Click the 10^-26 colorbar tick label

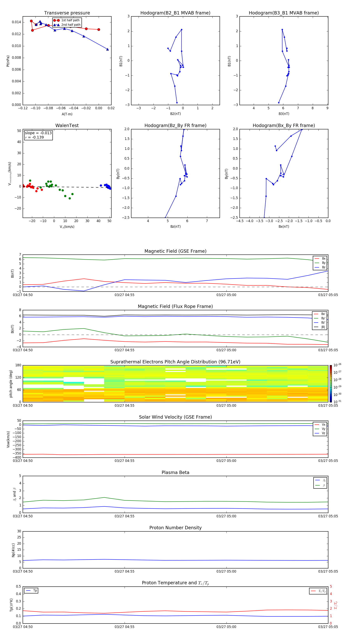coord(337,365)
